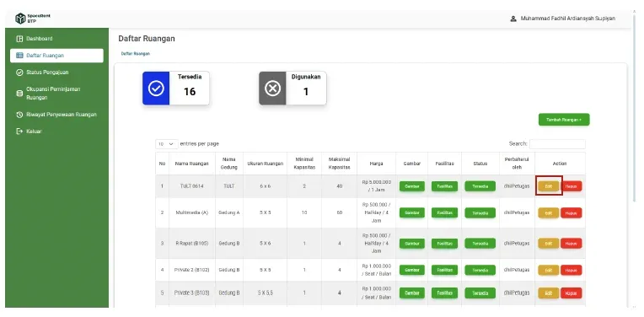Open the entries per page dropdown
Image resolution: width=644 pixels, height=317 pixels.
coord(167,144)
